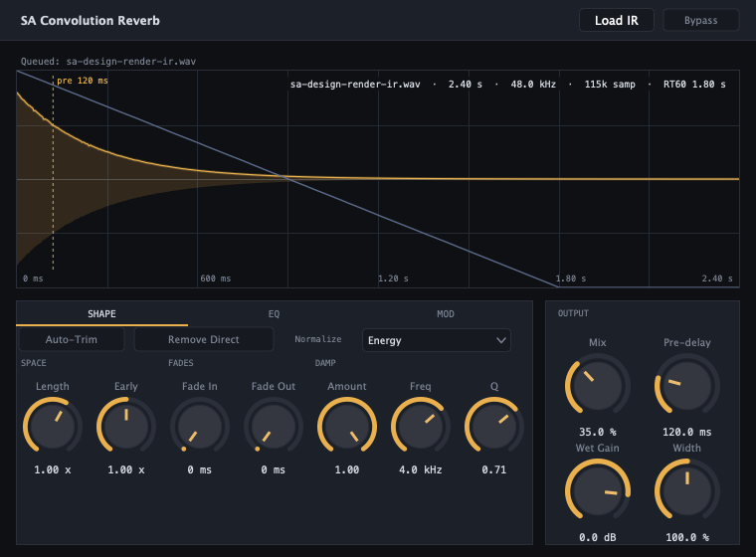
Task: Toggle the Auto-Trim button
Action: 72,339
